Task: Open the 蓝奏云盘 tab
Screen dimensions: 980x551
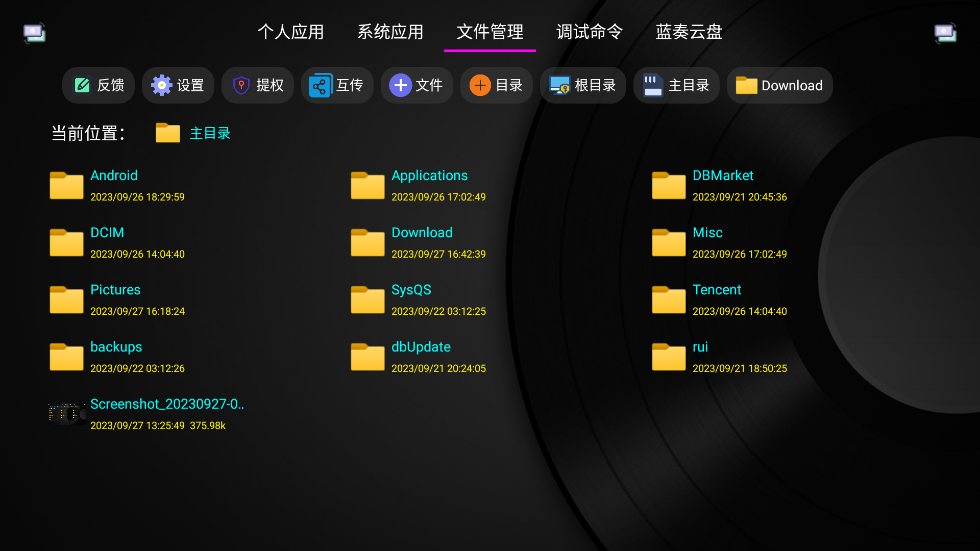Action: [689, 32]
